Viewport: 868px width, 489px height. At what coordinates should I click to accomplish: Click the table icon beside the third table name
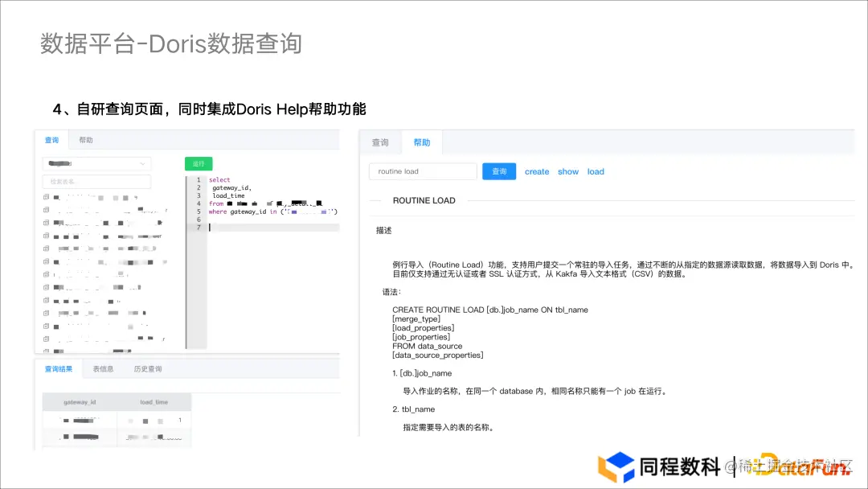point(44,223)
